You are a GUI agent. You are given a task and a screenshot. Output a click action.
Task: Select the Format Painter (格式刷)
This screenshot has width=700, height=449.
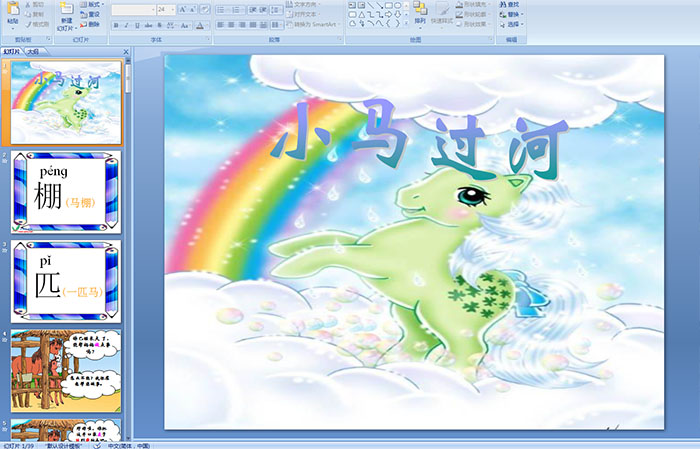click(x=38, y=24)
